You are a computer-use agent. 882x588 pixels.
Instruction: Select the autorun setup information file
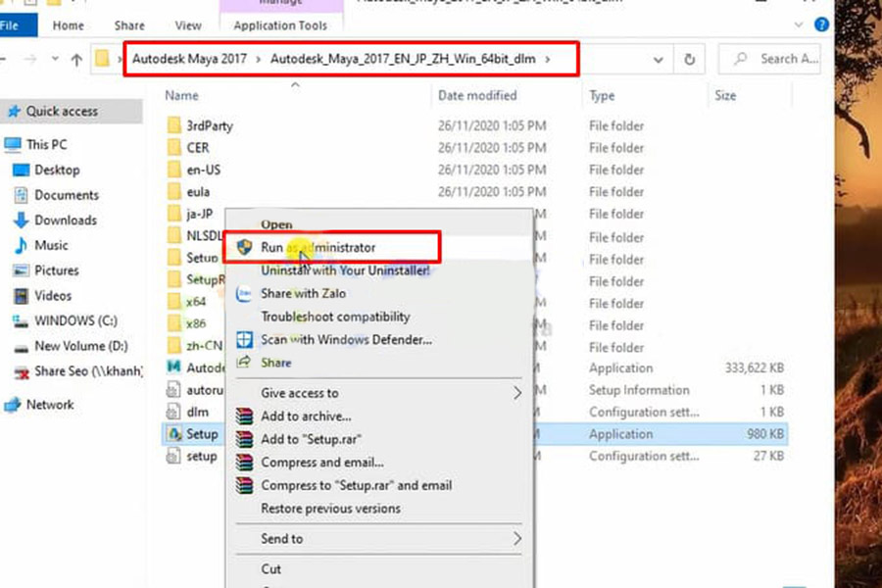tap(204, 390)
